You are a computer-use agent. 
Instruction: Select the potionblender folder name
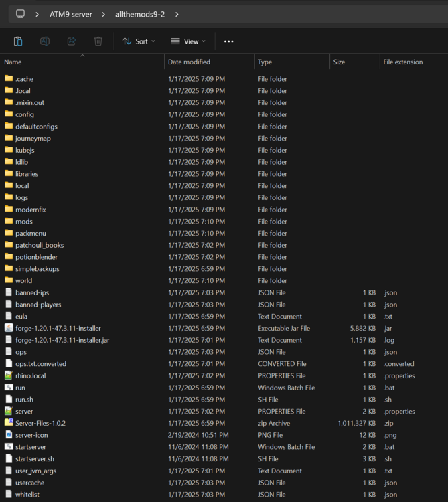coord(37,257)
